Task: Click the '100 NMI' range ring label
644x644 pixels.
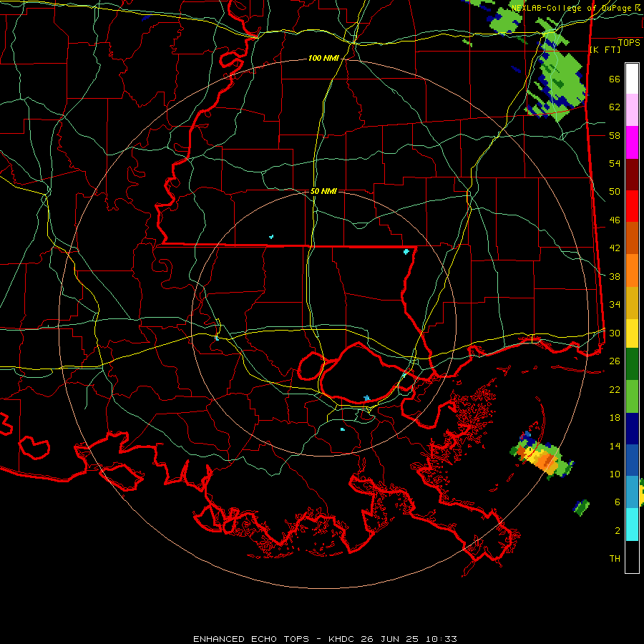Action: pos(323,59)
